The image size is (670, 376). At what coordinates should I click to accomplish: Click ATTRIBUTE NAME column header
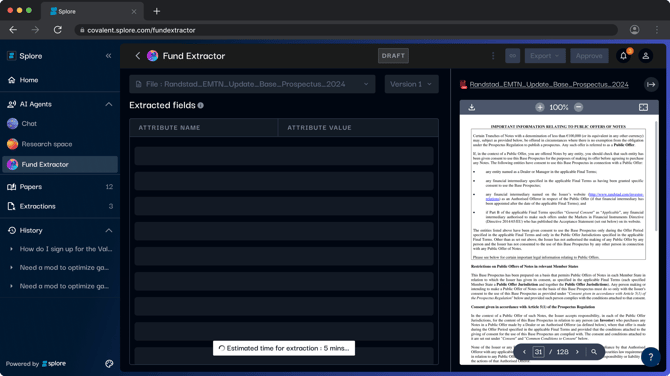point(169,128)
